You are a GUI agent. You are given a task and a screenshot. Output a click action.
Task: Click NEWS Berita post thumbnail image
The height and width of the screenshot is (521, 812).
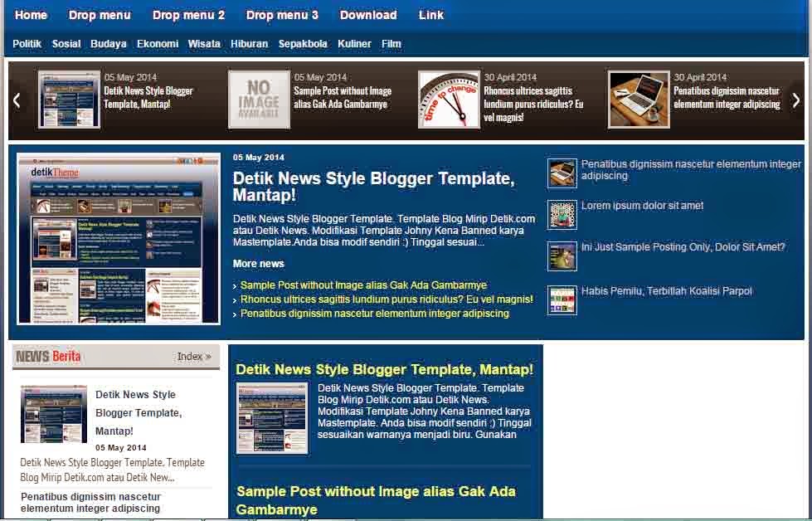(54, 414)
